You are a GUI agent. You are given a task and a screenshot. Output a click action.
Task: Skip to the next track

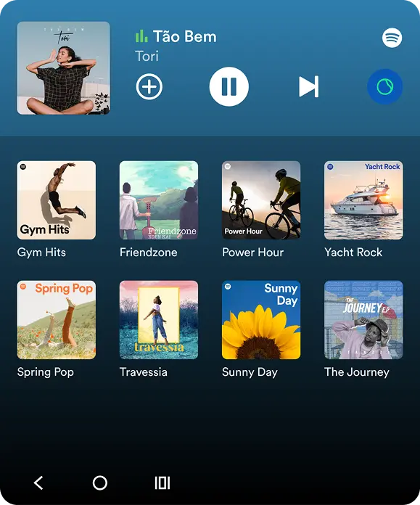coord(308,86)
